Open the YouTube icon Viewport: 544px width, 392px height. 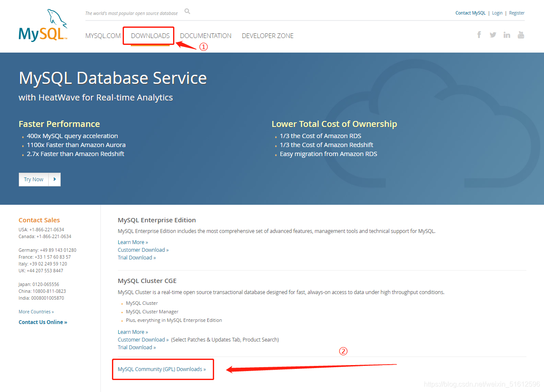coord(520,35)
